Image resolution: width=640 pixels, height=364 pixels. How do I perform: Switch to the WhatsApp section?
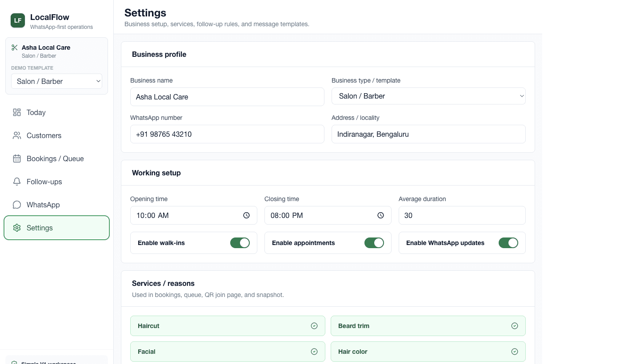(x=56, y=205)
